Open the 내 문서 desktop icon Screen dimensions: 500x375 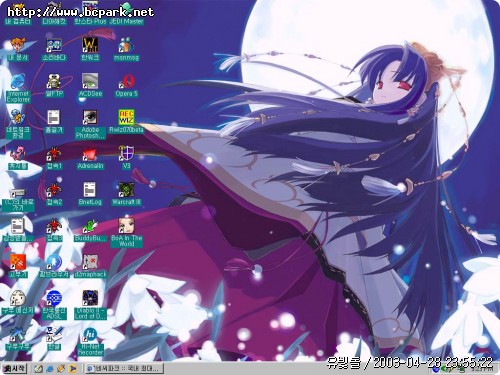point(17,49)
